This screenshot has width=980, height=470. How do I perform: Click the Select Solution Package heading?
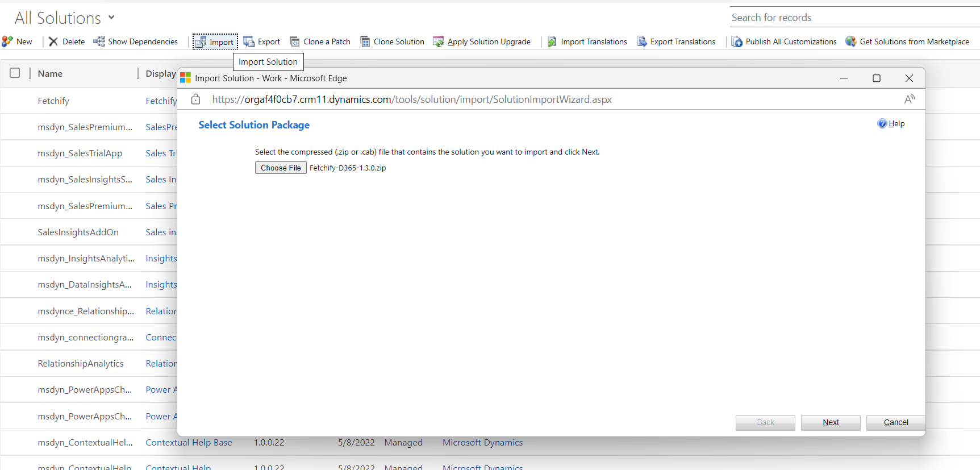254,124
